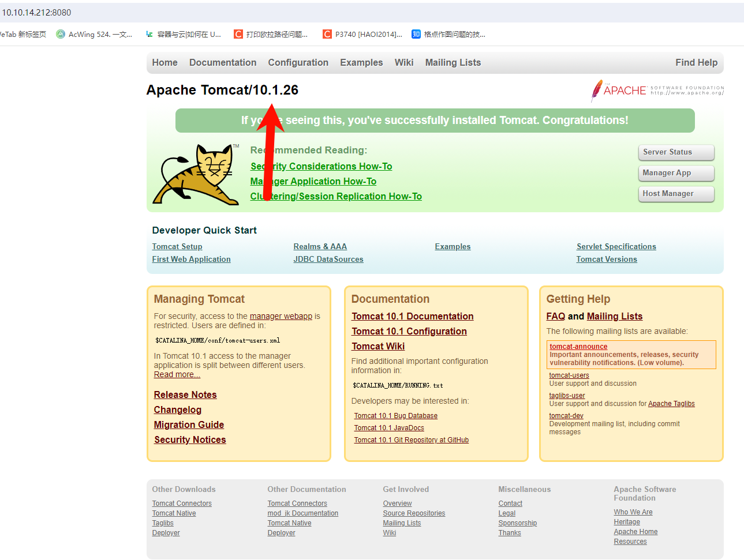Click the Apache Software Foundation logo

coord(657,91)
